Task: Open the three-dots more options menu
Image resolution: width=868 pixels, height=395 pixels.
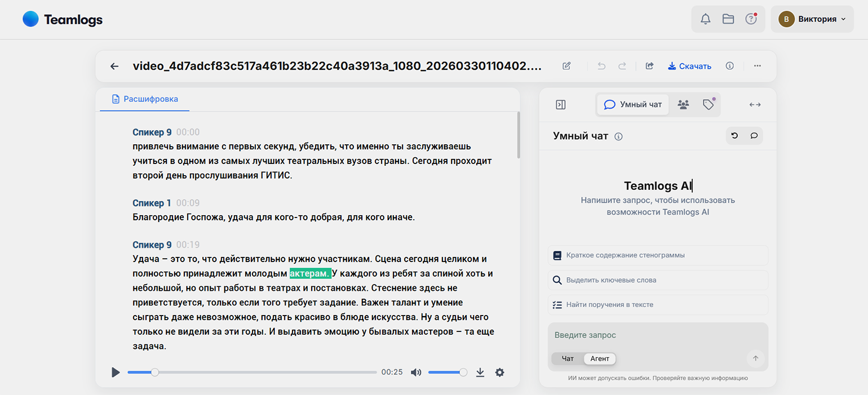Action: [757, 66]
